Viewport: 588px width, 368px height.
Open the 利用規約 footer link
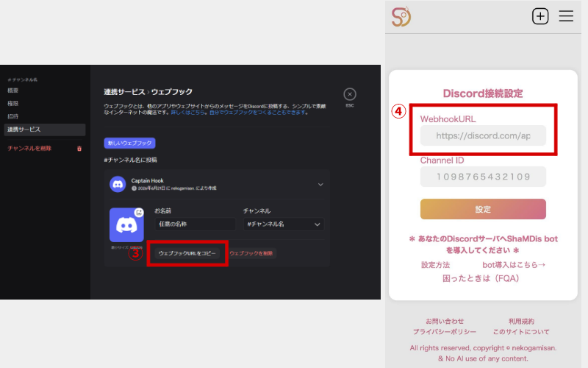(521, 322)
